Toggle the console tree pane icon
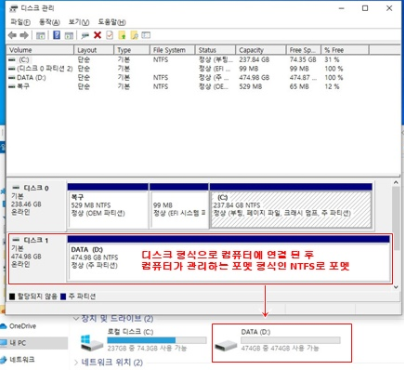404x373 pixels. pyautogui.click(x=41, y=35)
